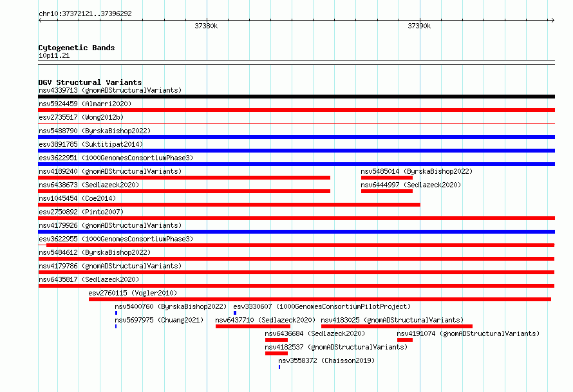Screen dimensions: 573x392
Task: Click esv3891785 (Suktitipat2014) label
Action: coord(91,144)
